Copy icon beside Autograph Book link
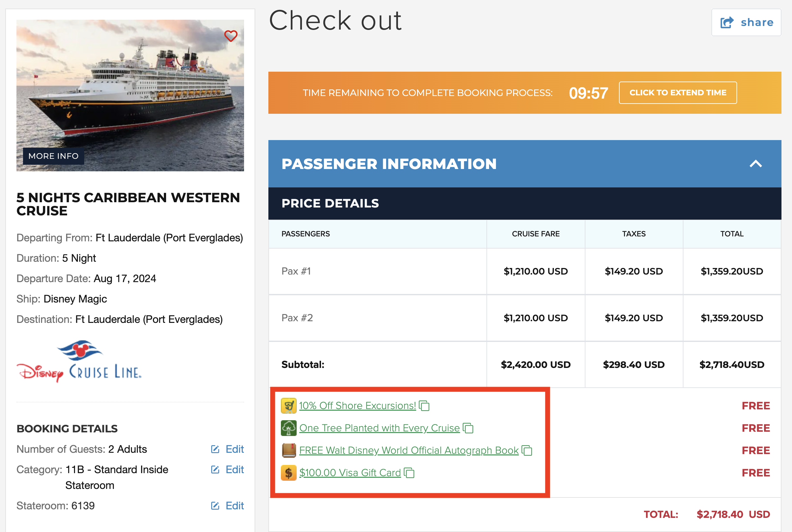Screen dimensions: 792x532 (527, 450)
